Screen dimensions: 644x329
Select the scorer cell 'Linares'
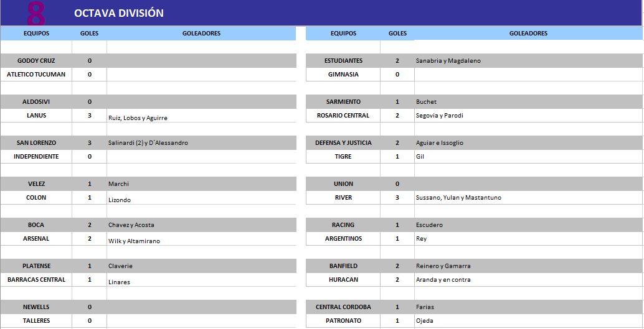click(201, 280)
